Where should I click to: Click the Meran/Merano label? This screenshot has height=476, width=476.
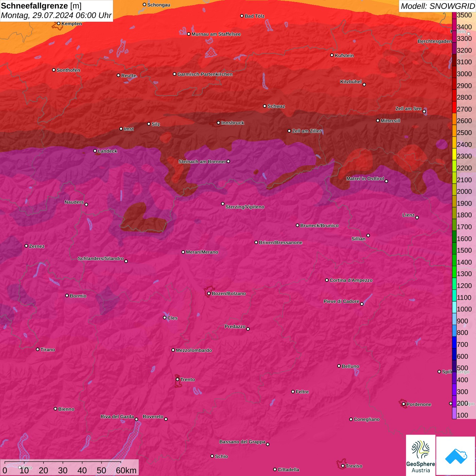click(x=202, y=252)
